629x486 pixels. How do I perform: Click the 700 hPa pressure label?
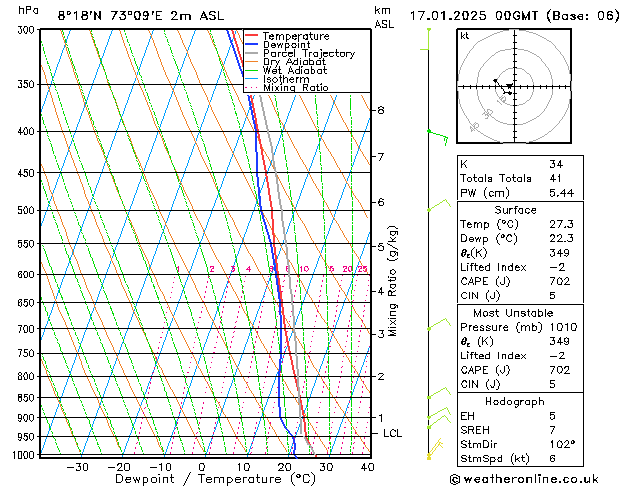coord(28,329)
